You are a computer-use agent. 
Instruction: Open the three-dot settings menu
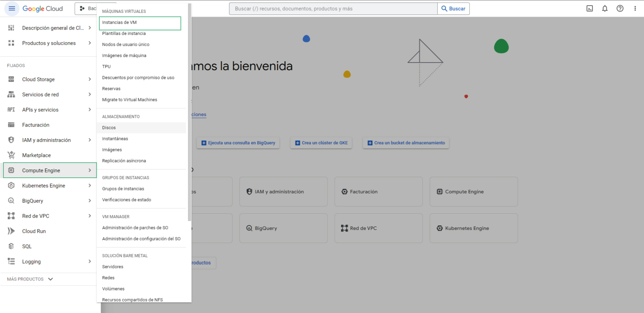[x=635, y=9]
